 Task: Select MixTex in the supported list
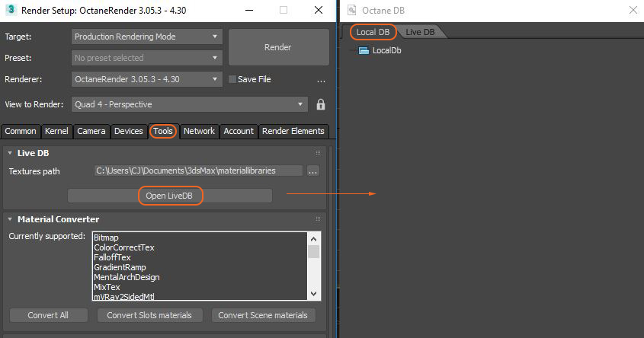(x=107, y=287)
